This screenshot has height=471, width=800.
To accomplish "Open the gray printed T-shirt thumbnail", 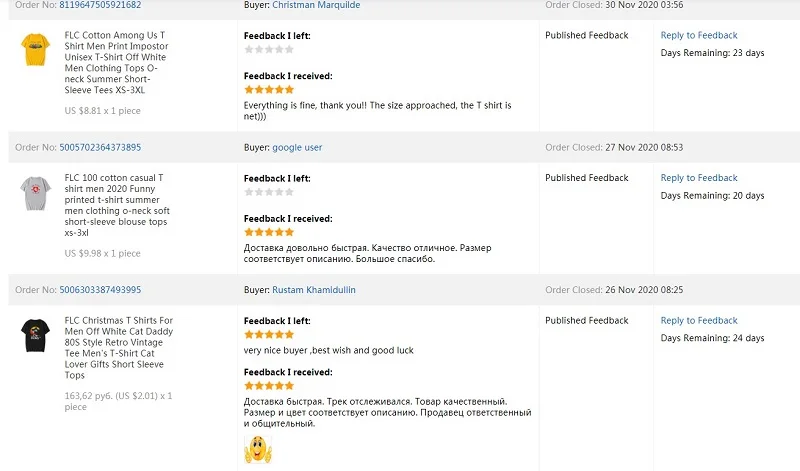I will tap(36, 192).
